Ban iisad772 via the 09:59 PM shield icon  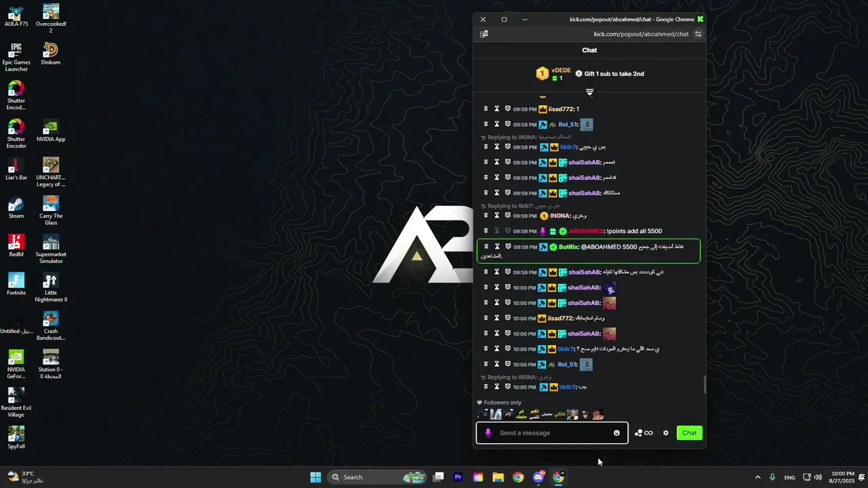pos(507,108)
